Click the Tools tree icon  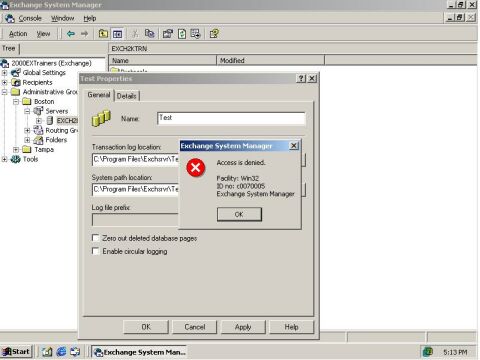[x=16, y=159]
